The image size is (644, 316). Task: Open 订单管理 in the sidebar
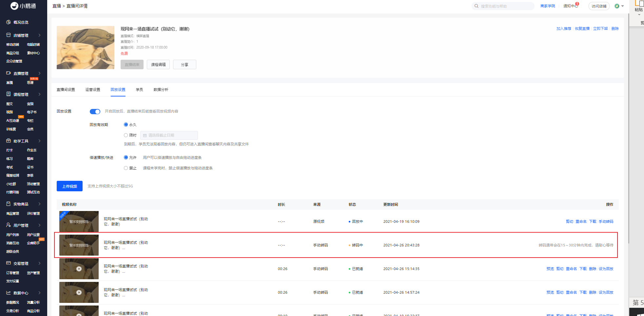pyautogui.click(x=13, y=273)
